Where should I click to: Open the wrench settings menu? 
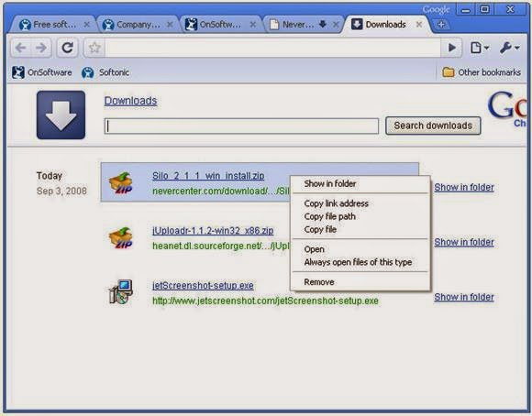coord(509,48)
